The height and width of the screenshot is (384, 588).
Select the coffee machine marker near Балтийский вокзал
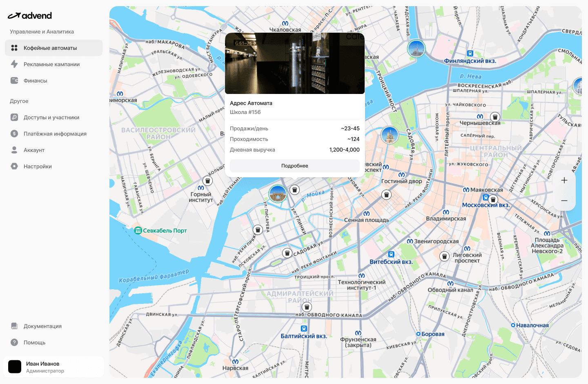(307, 307)
